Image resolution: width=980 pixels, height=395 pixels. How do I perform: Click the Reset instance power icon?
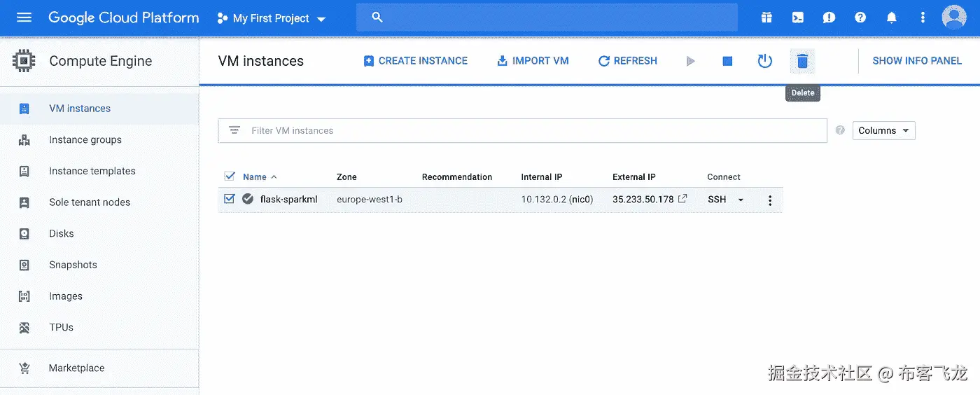765,61
